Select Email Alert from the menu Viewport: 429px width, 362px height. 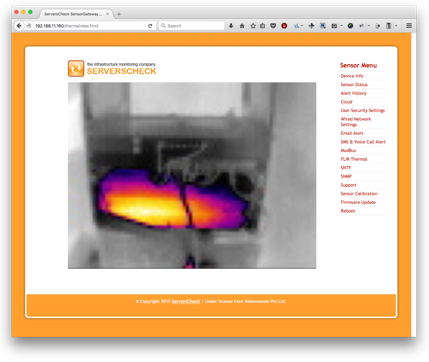(352, 133)
